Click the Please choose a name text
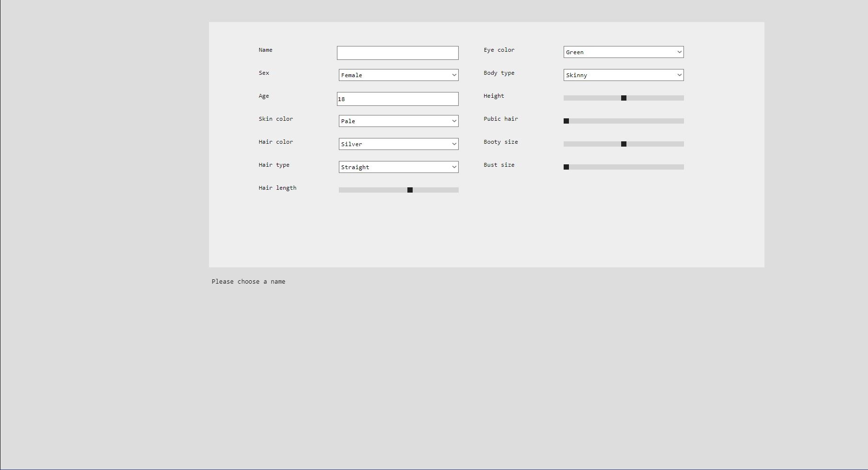Screen dimensions: 868x470 click(248, 281)
